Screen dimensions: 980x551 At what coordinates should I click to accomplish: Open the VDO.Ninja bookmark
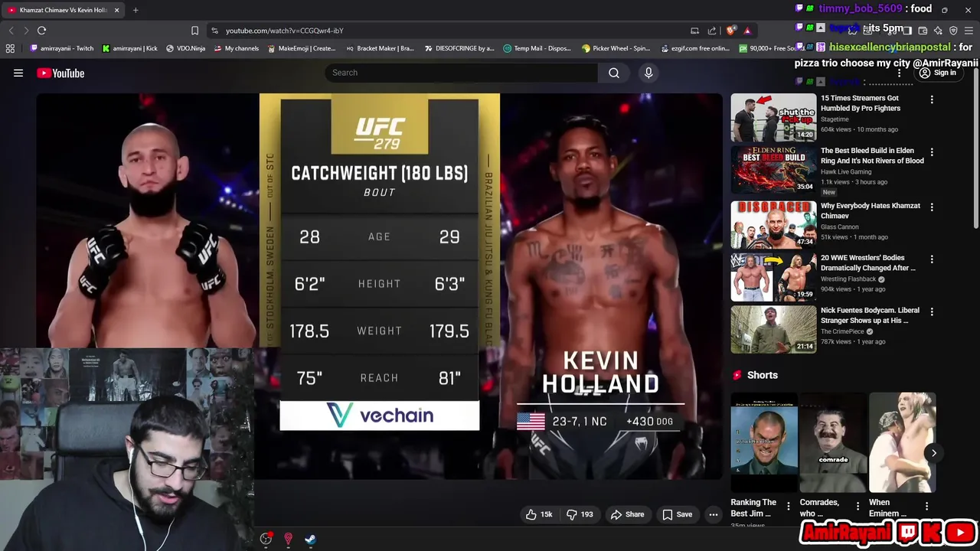click(x=186, y=48)
